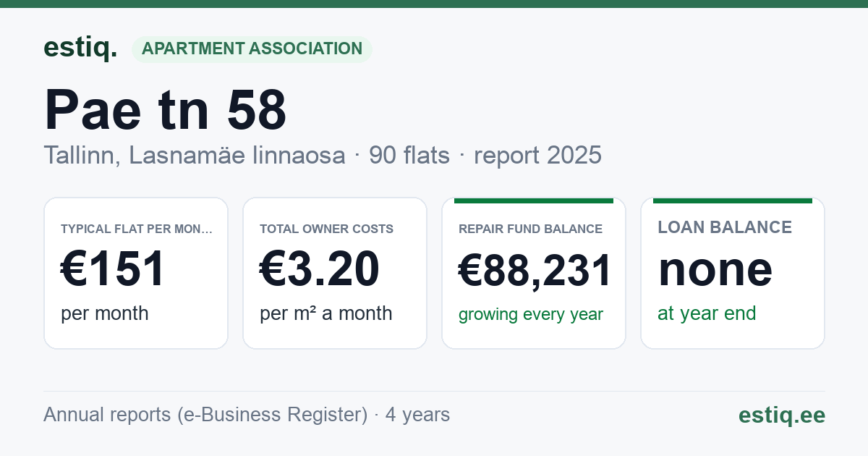Click the estiq. logo

80,48
